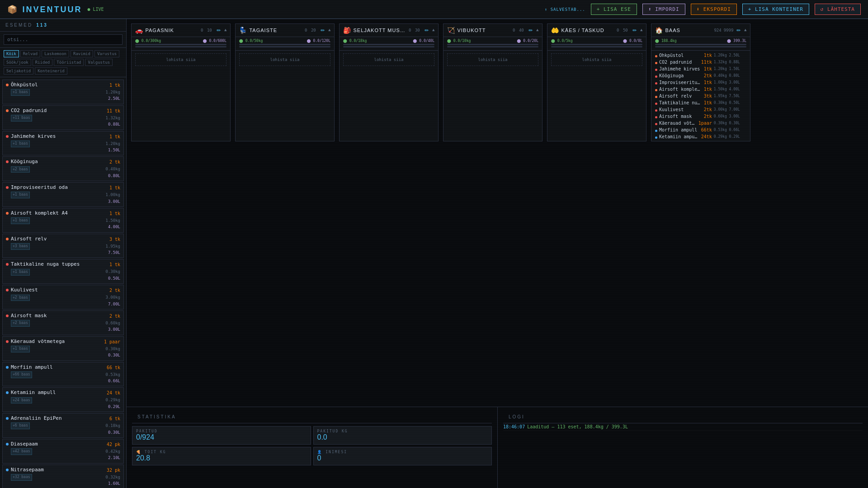
Task: Click the backpack icon on Seljakott container
Action: click(347, 30)
